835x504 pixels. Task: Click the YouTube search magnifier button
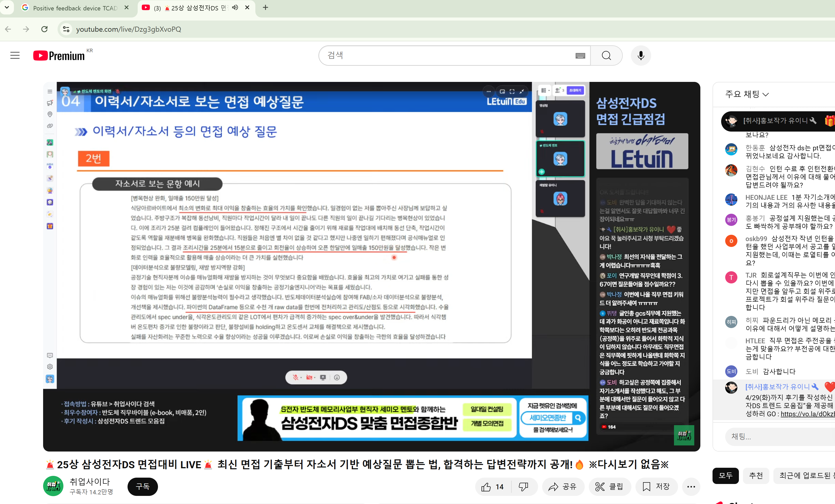coord(606,56)
